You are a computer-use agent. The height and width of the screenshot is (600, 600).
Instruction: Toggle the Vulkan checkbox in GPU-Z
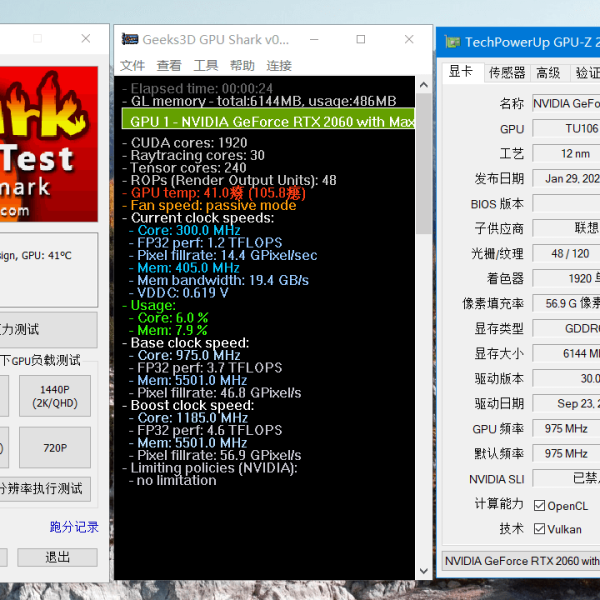pyautogui.click(x=540, y=529)
